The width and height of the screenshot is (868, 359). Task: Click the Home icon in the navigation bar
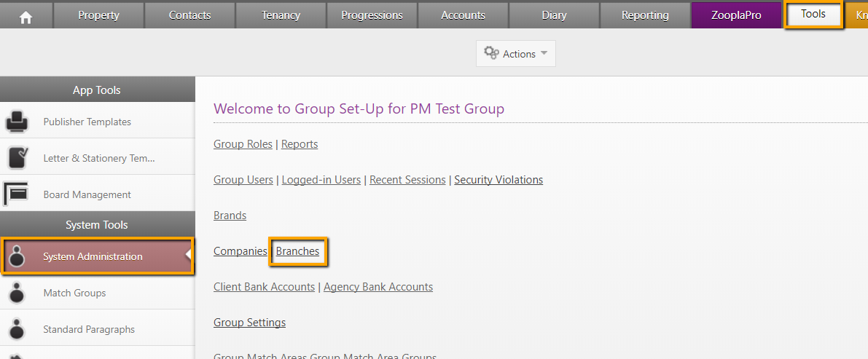click(26, 15)
